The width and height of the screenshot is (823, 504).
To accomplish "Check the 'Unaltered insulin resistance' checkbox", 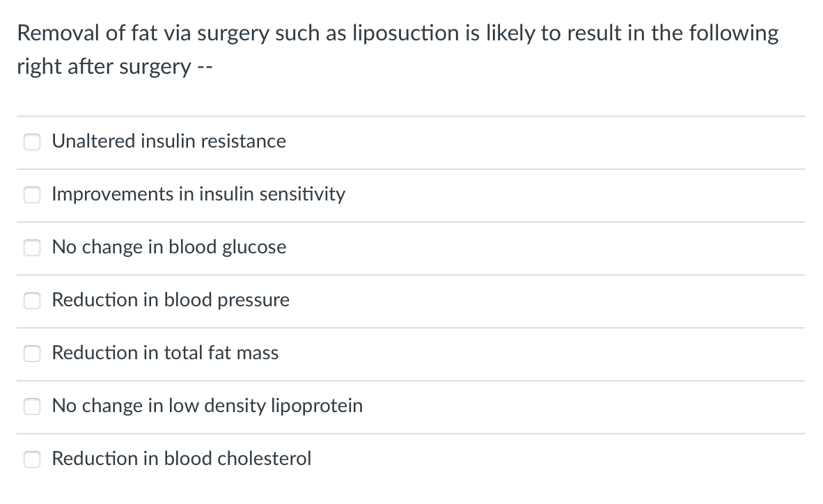I will point(32,142).
